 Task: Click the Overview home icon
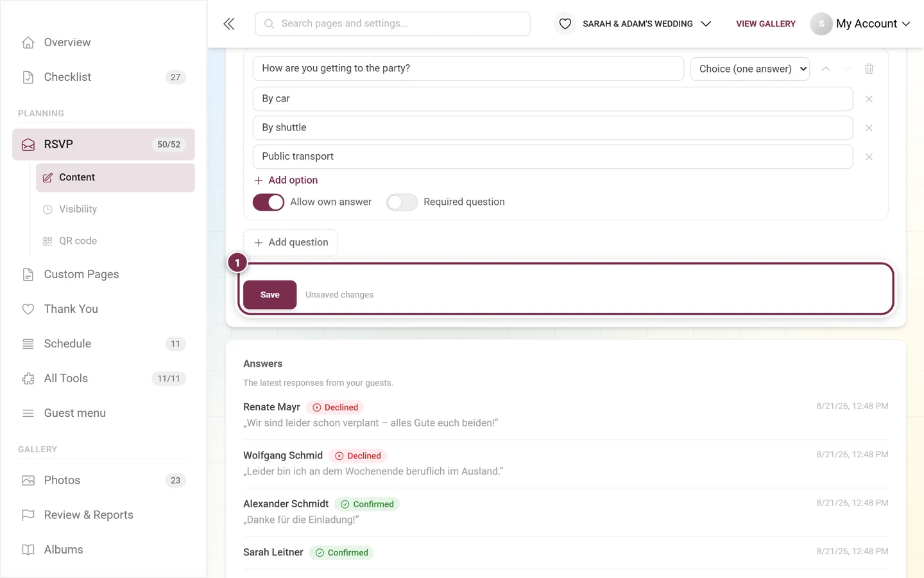point(28,42)
